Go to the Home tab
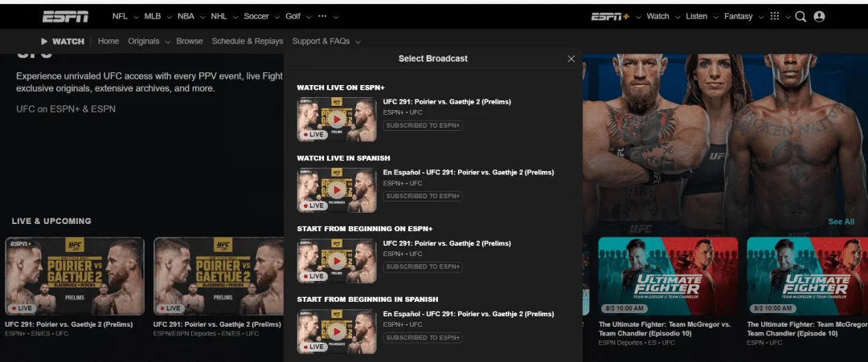Image resolution: width=868 pixels, height=362 pixels. (108, 42)
